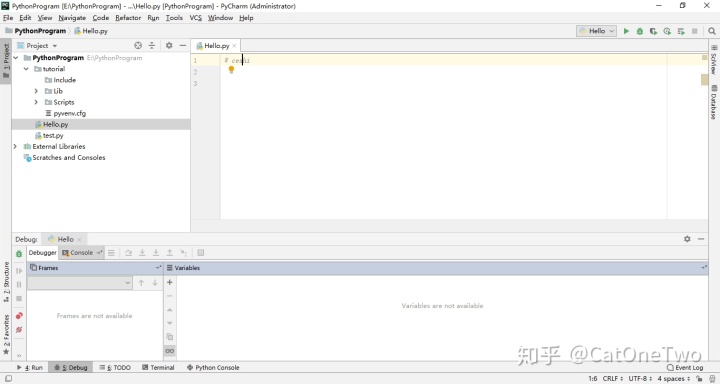This screenshot has width=720, height=384.
Task: Open the Refactor menu
Action: [128, 17]
